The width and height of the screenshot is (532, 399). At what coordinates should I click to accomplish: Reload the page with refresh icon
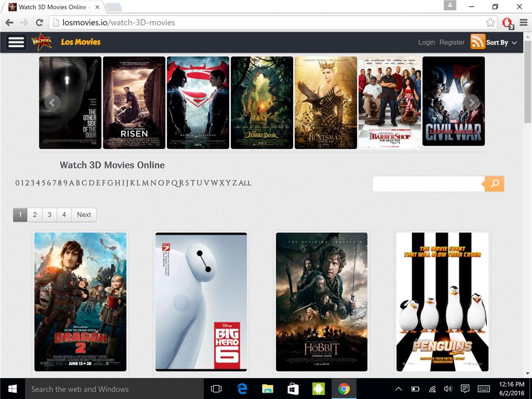tap(39, 22)
